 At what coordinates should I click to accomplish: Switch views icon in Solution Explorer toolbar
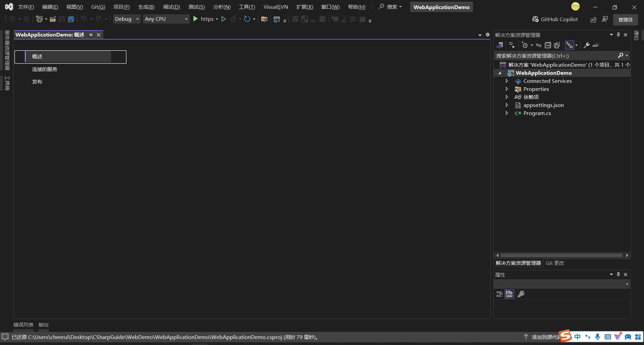click(x=500, y=45)
